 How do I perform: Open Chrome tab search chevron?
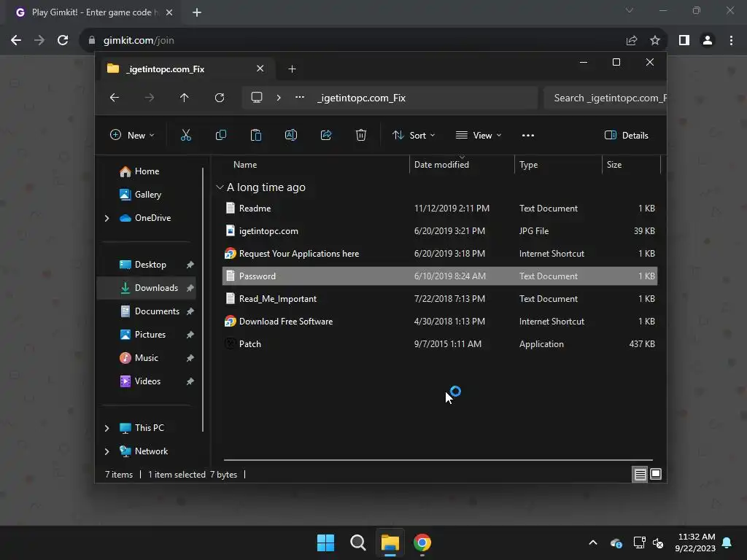click(x=630, y=10)
